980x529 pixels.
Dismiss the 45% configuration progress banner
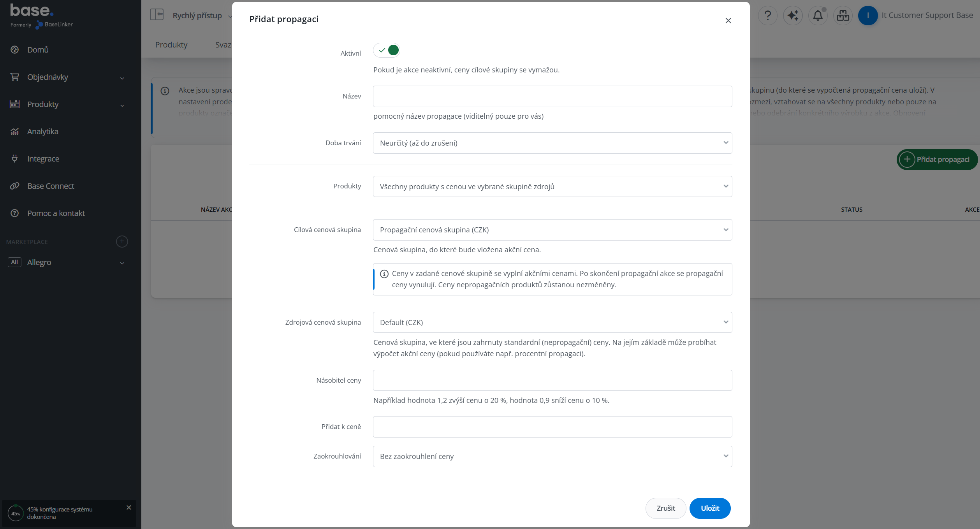point(129,508)
